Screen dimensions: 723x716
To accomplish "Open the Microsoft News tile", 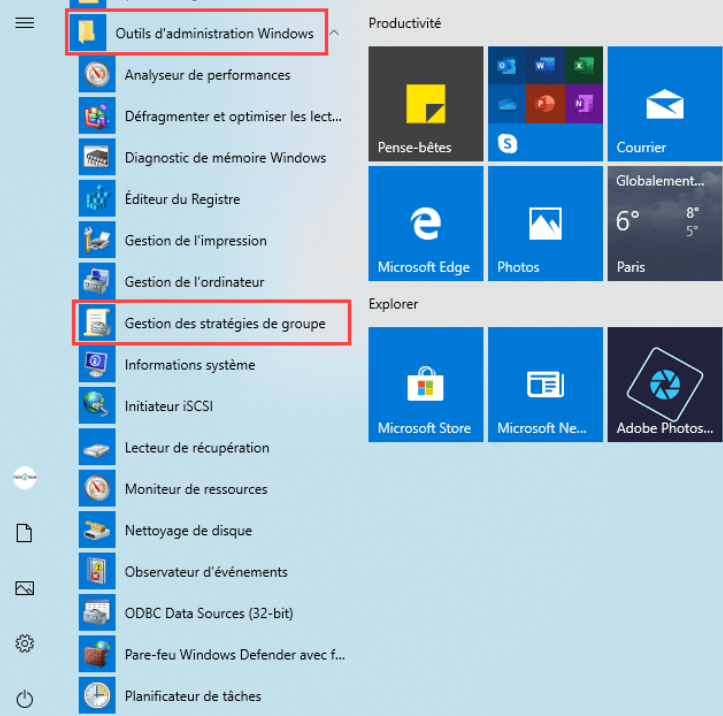I will (545, 385).
